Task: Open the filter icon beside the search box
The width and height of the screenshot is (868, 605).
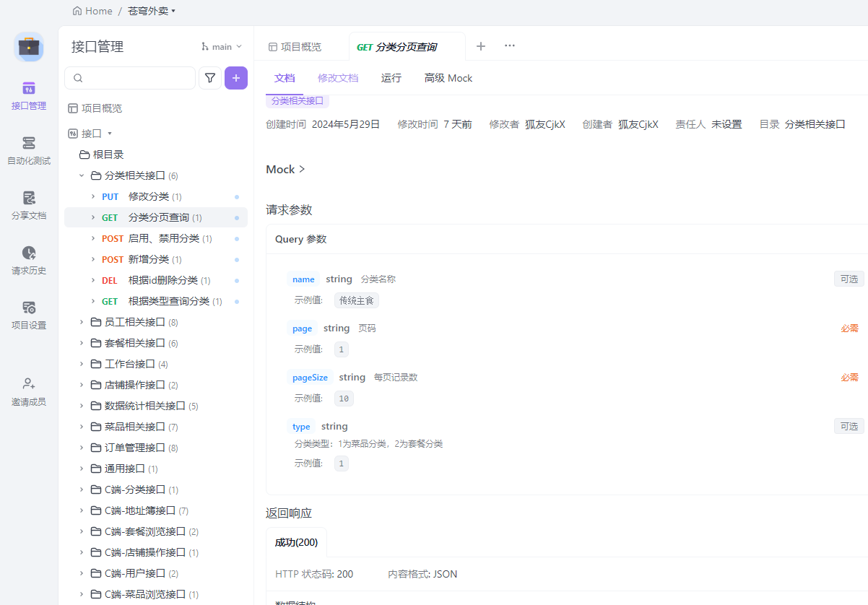Action: [x=209, y=77]
